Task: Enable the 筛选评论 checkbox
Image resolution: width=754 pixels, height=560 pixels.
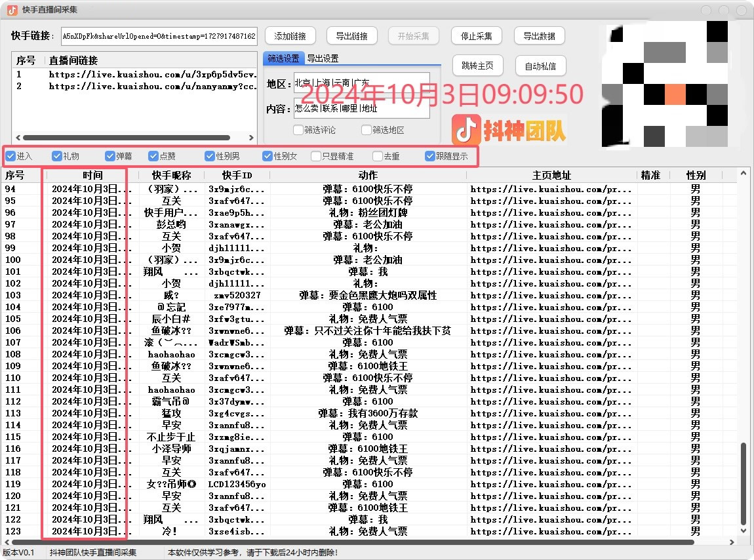Action: 298,130
